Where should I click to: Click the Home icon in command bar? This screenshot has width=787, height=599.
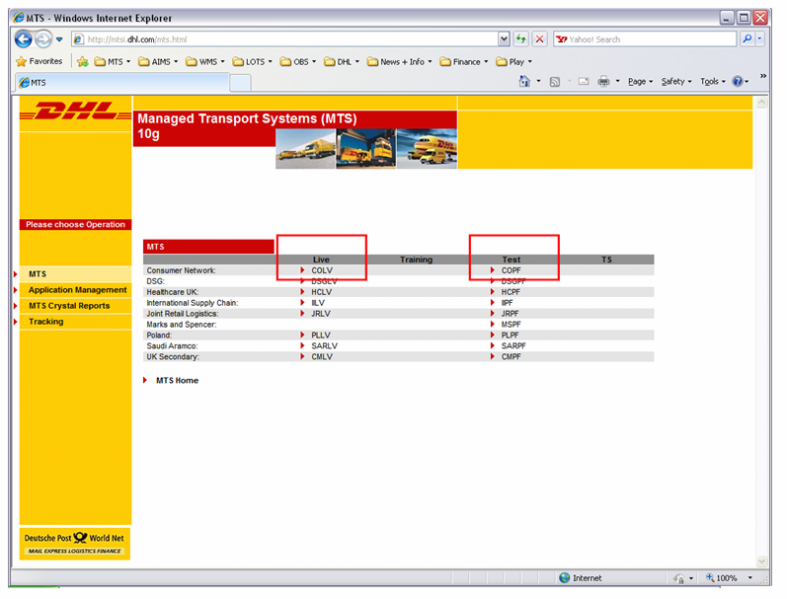[524, 81]
